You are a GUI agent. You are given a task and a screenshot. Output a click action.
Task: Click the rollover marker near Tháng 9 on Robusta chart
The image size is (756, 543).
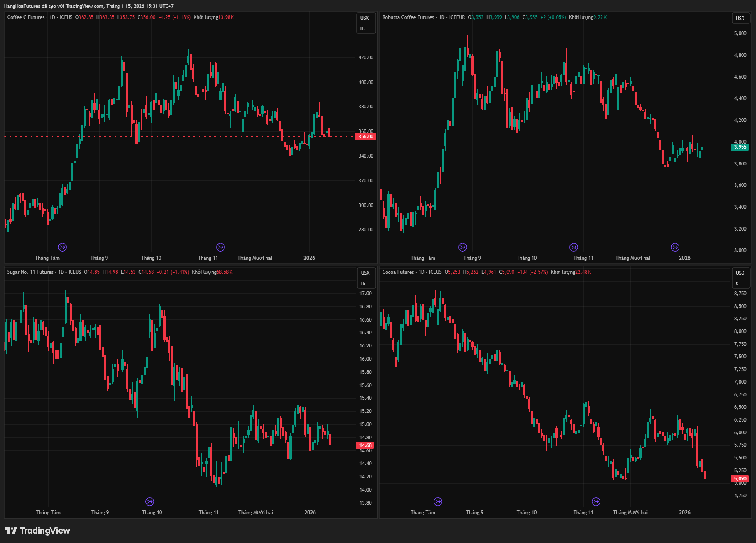tap(462, 247)
